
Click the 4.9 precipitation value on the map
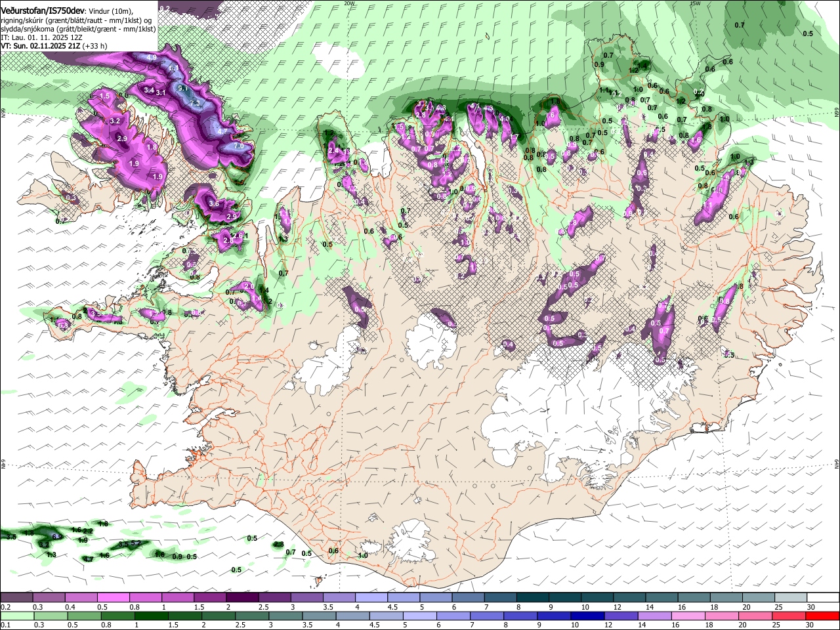point(152,58)
